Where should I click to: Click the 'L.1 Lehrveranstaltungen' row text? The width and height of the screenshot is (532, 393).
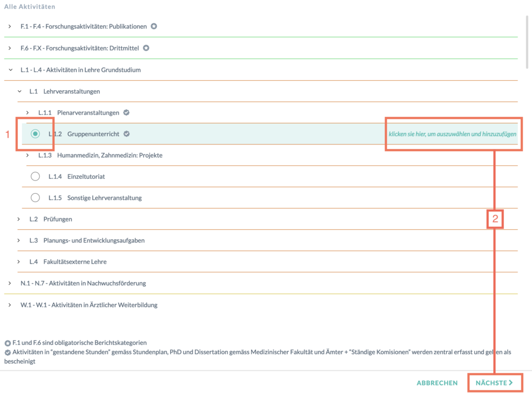click(65, 91)
